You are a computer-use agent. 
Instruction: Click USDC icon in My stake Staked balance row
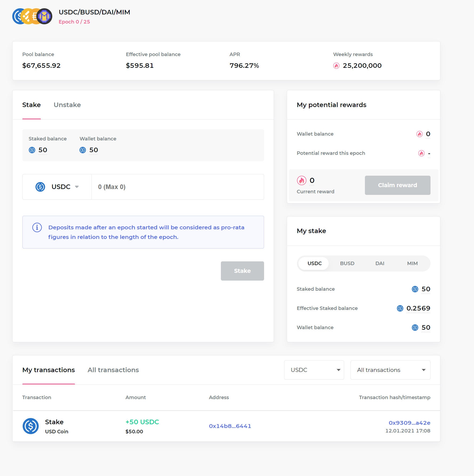point(415,289)
